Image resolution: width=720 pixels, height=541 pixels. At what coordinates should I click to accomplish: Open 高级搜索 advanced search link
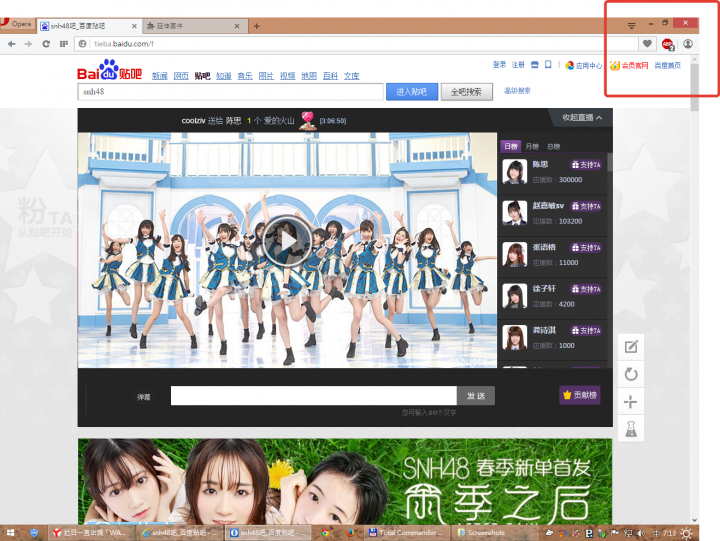[x=517, y=90]
